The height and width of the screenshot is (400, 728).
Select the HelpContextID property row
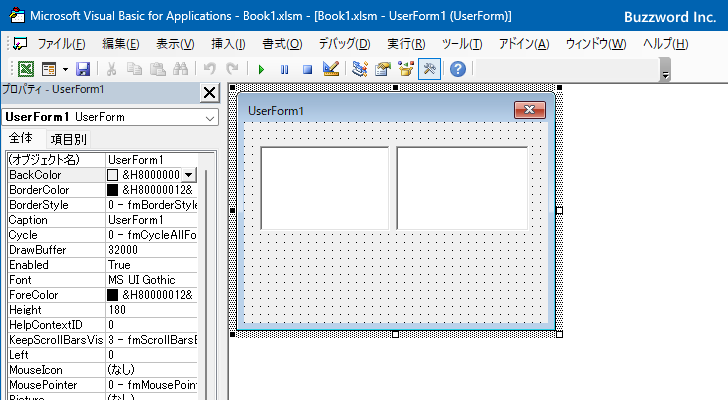(x=102, y=325)
